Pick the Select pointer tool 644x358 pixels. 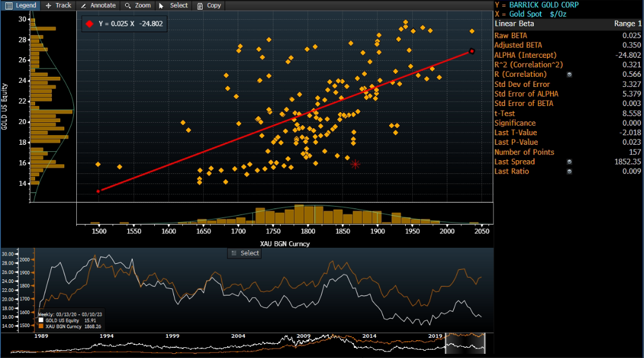(173, 5)
